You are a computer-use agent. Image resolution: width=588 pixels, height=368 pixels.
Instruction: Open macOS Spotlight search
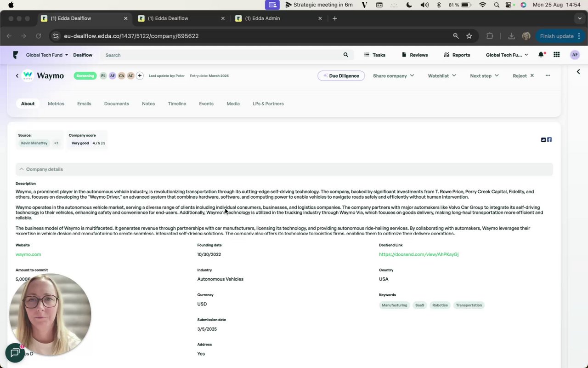click(x=497, y=5)
